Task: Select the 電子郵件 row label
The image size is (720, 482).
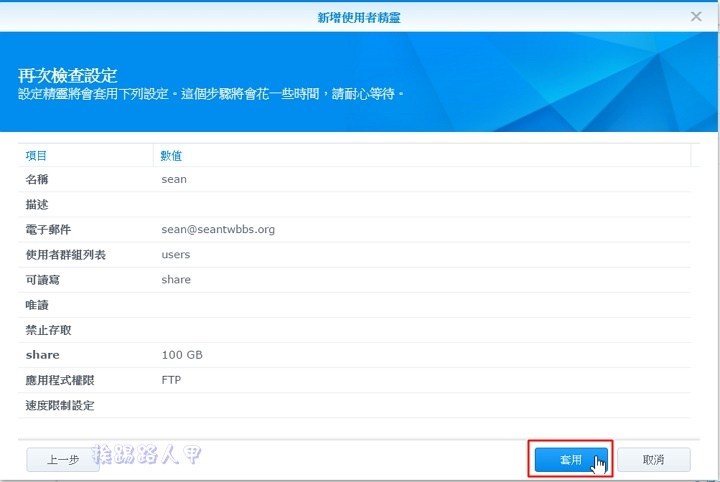Action: pos(48,230)
